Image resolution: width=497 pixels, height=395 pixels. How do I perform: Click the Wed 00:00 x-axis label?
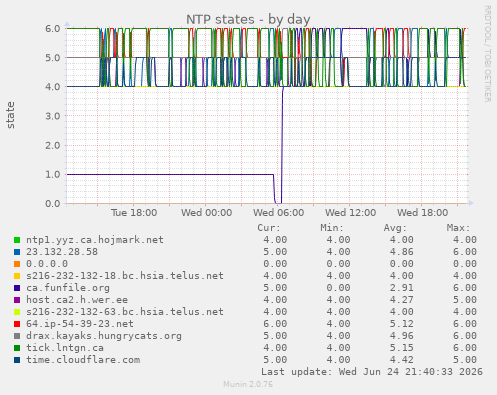tap(206, 213)
